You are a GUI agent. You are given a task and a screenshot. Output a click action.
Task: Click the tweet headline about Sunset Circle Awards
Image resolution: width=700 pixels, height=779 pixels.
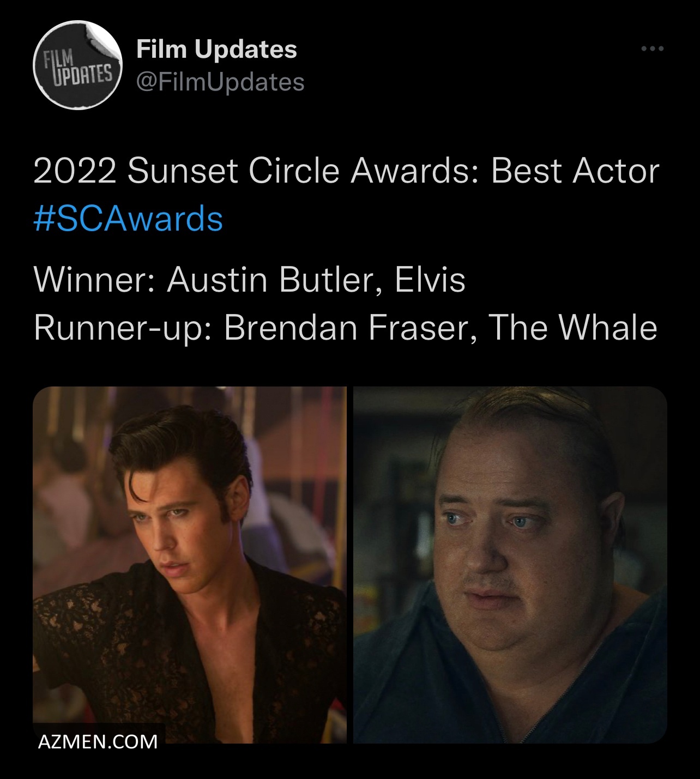(347, 171)
